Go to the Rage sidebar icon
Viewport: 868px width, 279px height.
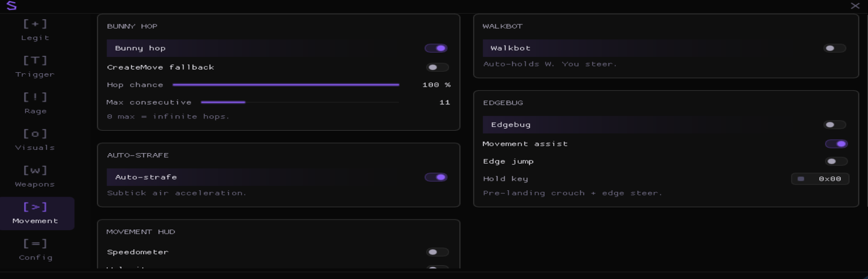tap(35, 103)
